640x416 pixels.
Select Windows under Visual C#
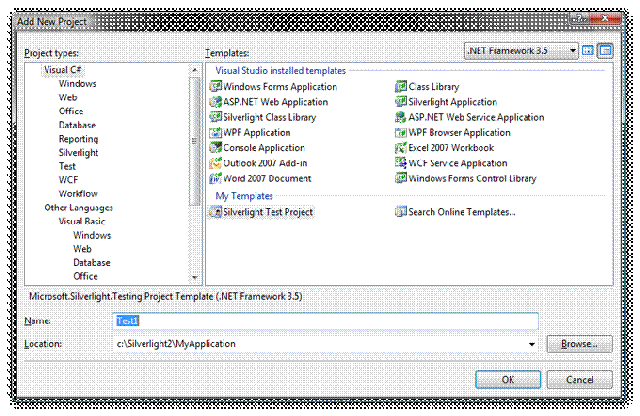click(x=78, y=84)
